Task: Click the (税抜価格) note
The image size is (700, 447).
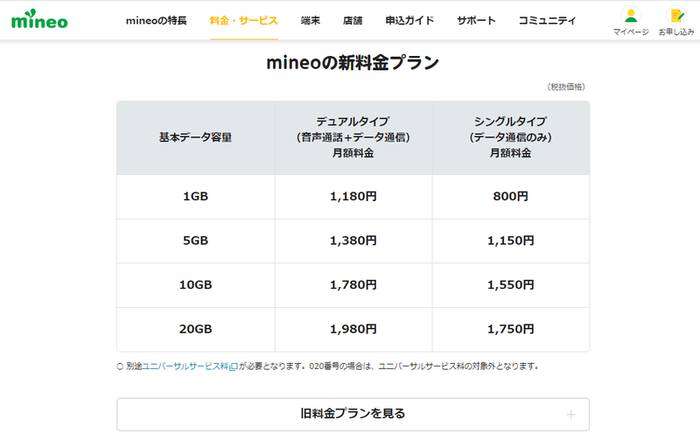Action: click(566, 87)
